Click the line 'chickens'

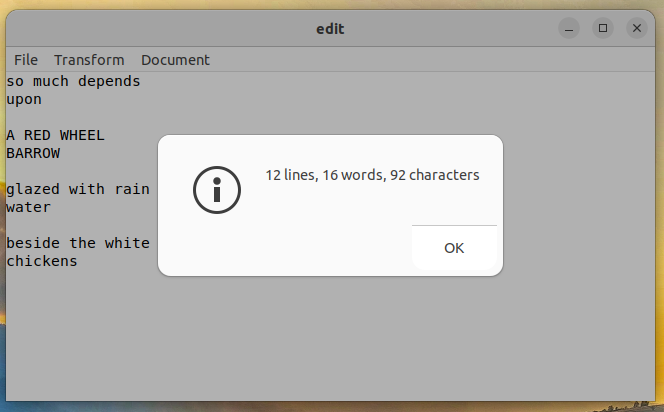pyautogui.click(x=42, y=261)
